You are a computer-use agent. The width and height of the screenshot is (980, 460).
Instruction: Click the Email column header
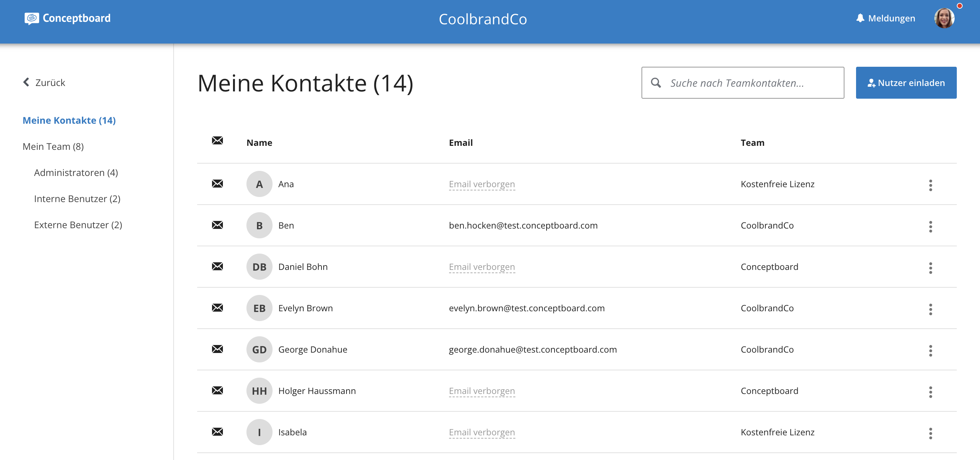[460, 143]
